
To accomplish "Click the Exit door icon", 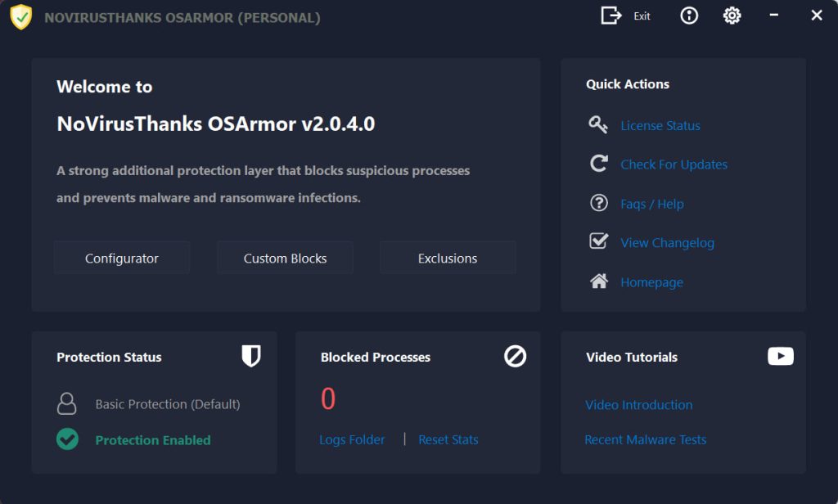I will pos(610,16).
